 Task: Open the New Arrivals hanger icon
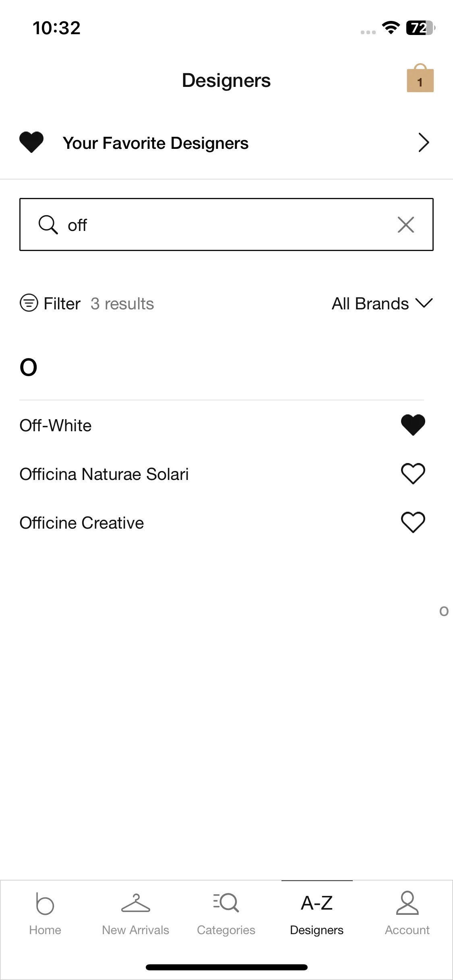pyautogui.click(x=136, y=903)
